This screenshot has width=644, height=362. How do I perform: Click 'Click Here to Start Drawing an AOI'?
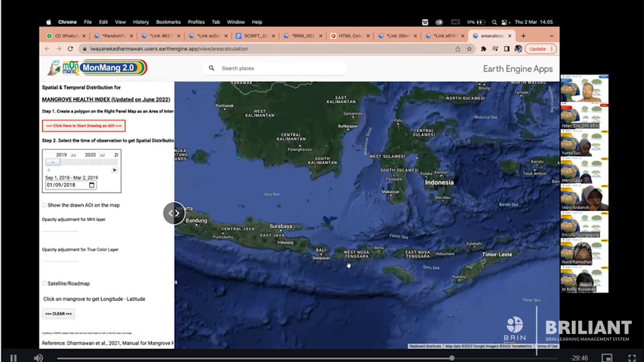click(x=84, y=126)
